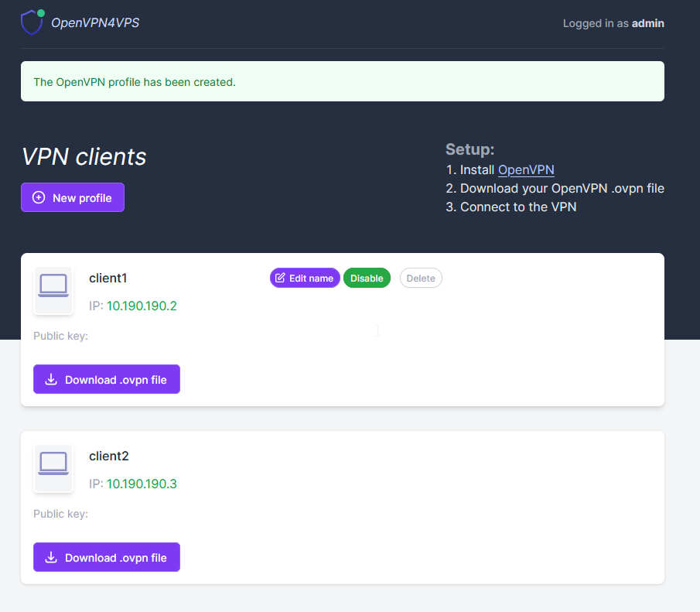
Task: Download the .ovpn file for client2
Action: click(x=106, y=557)
